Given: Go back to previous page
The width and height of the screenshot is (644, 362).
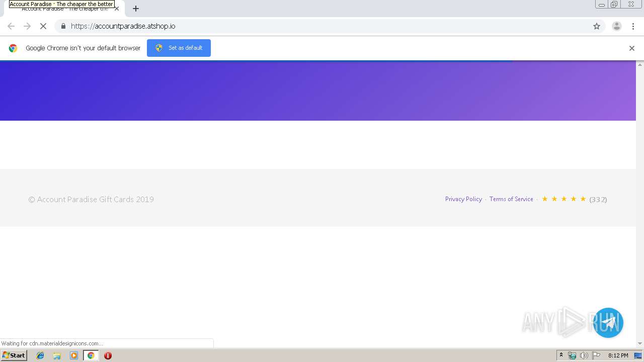Looking at the screenshot, I should tap(11, 26).
